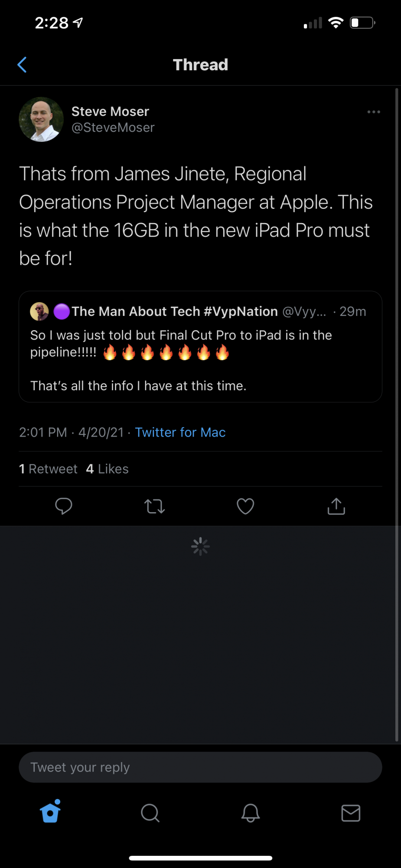The width and height of the screenshot is (401, 868).
Task: Open the Notifications bell tab
Action: click(x=251, y=813)
